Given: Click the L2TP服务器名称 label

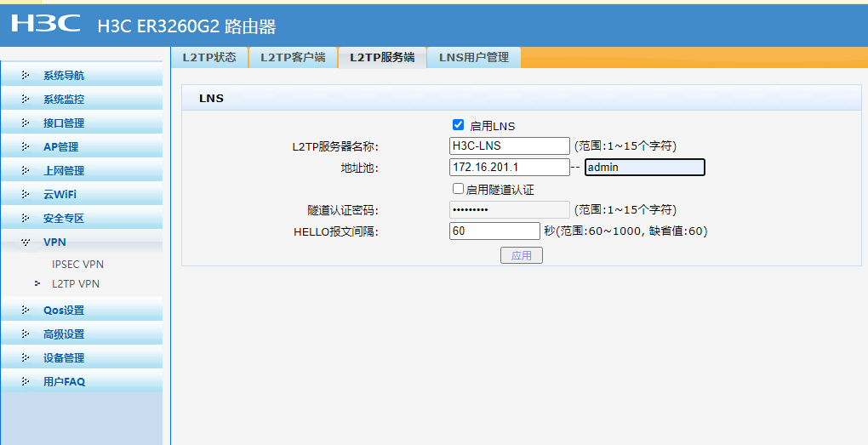Looking at the screenshot, I should point(335,146).
